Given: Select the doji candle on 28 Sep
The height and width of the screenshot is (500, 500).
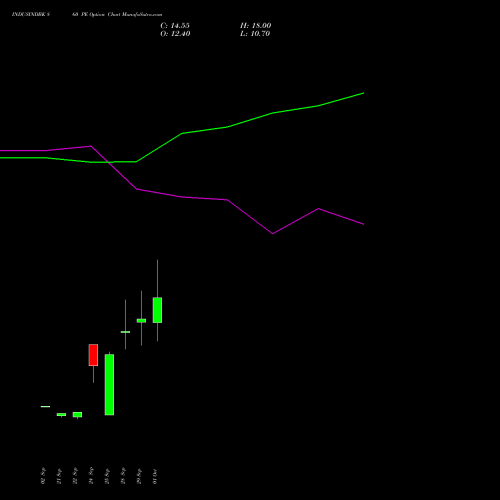Looking at the screenshot, I should [x=125, y=332].
